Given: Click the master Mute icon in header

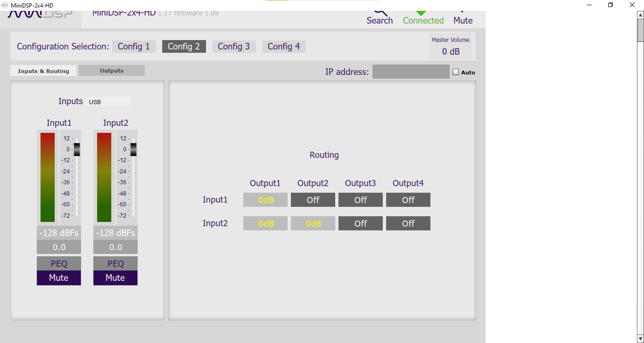Looking at the screenshot, I should point(461,12).
